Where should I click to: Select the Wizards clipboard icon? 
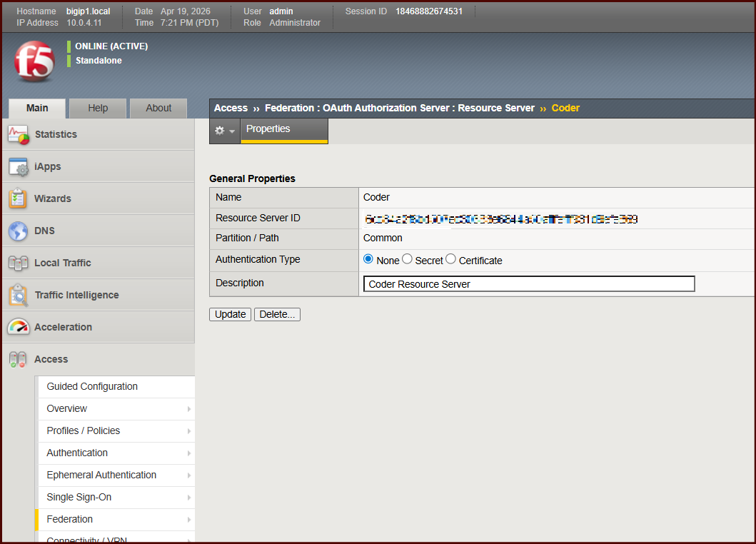pyautogui.click(x=18, y=198)
